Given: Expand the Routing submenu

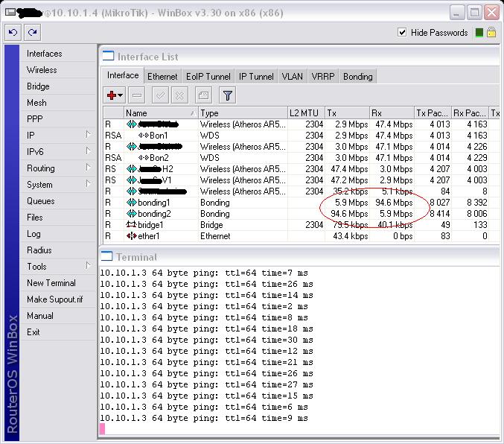Looking at the screenshot, I should click(88, 168).
